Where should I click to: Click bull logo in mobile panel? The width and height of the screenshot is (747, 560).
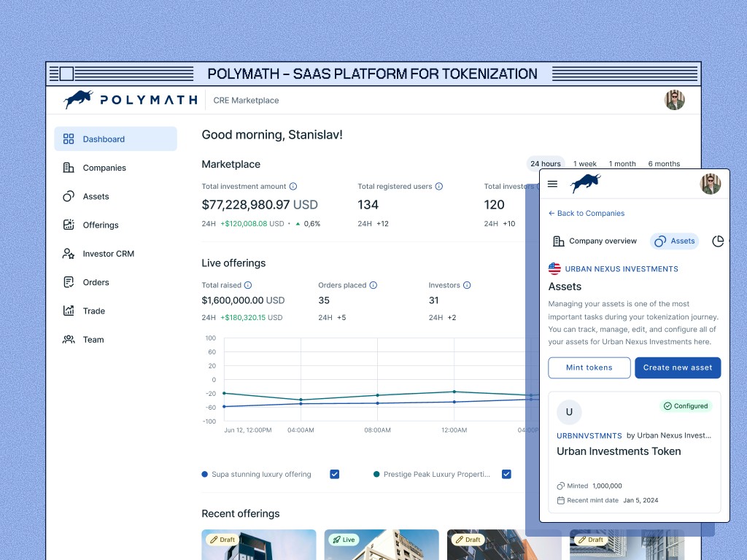click(x=586, y=183)
